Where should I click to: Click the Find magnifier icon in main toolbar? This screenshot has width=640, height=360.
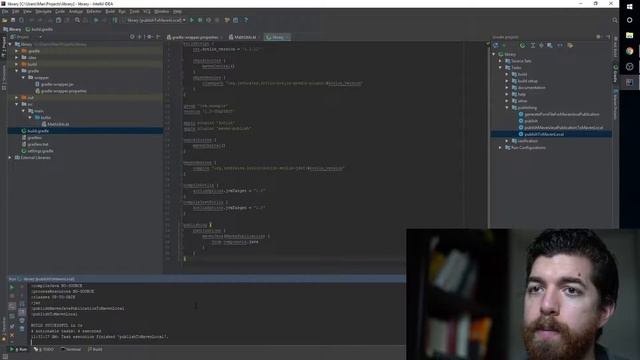tap(77, 20)
